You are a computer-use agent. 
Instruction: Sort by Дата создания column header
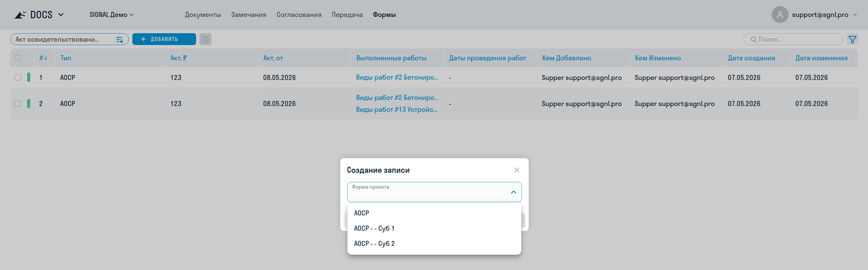(751, 58)
